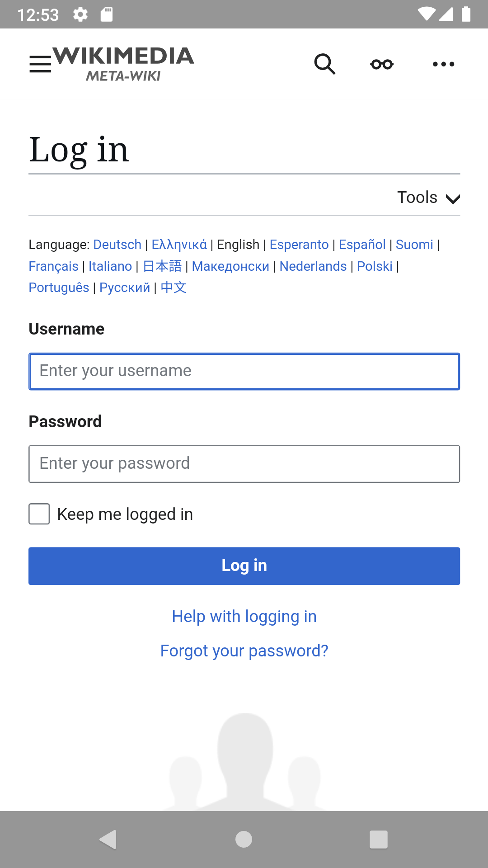488x868 pixels.
Task: Choose the Français language link
Action: 53,266
